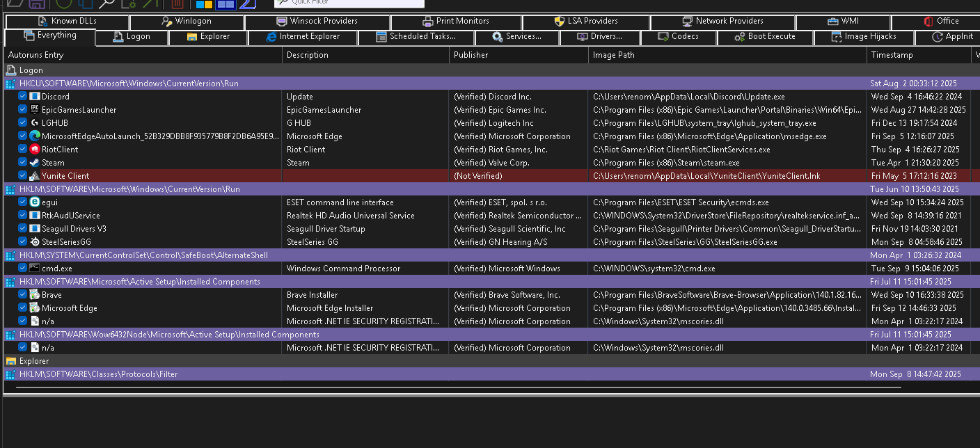Screen dimensions: 980x448
Task: Open the Image Hijacks tab
Action: (x=863, y=37)
